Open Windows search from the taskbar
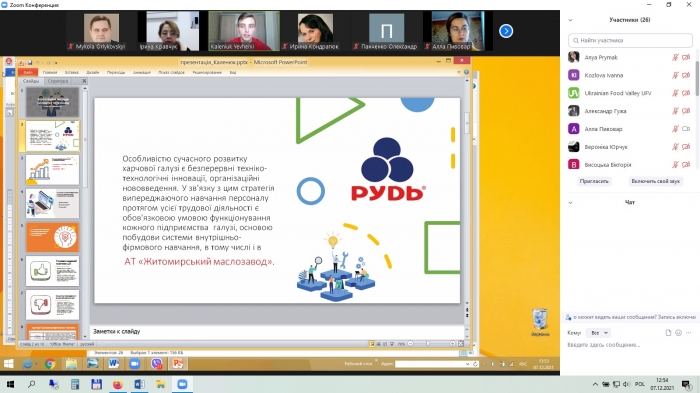Viewport: 700px width, 393px height. coord(32,384)
